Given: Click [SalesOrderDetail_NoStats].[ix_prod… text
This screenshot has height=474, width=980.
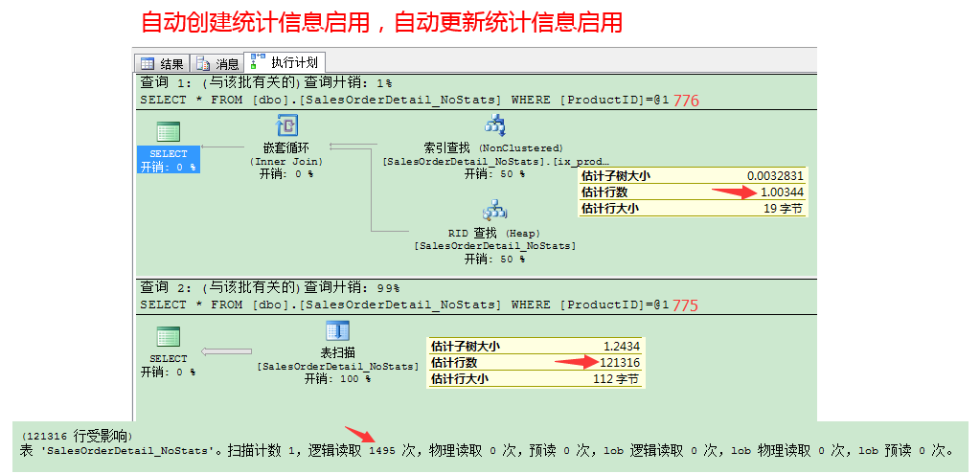Looking at the screenshot, I should point(495,161).
